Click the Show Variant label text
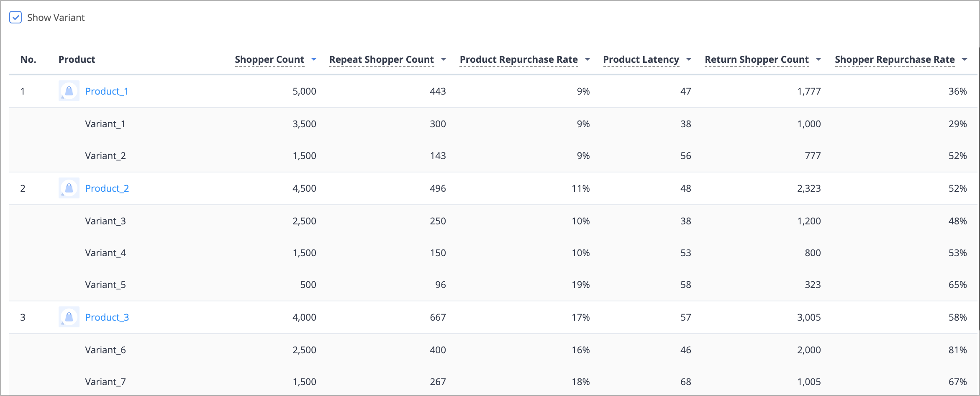This screenshot has height=396, width=980. click(x=56, y=18)
